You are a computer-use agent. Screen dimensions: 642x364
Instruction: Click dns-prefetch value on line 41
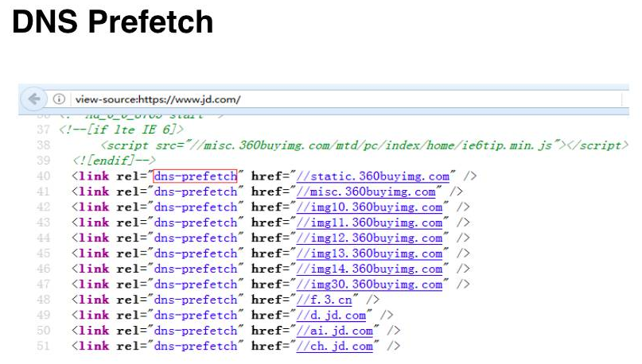click(195, 192)
